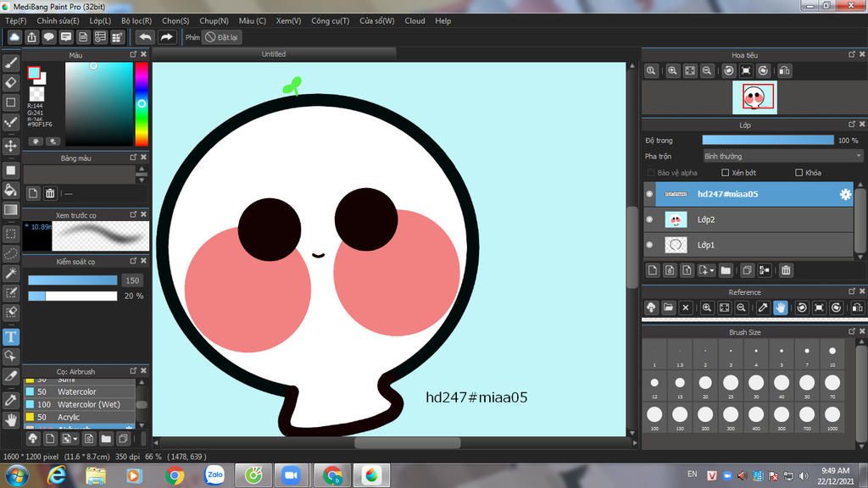This screenshot has height=488, width=868.
Task: Click the Đặt lại reset button
Action: pyautogui.click(x=221, y=37)
